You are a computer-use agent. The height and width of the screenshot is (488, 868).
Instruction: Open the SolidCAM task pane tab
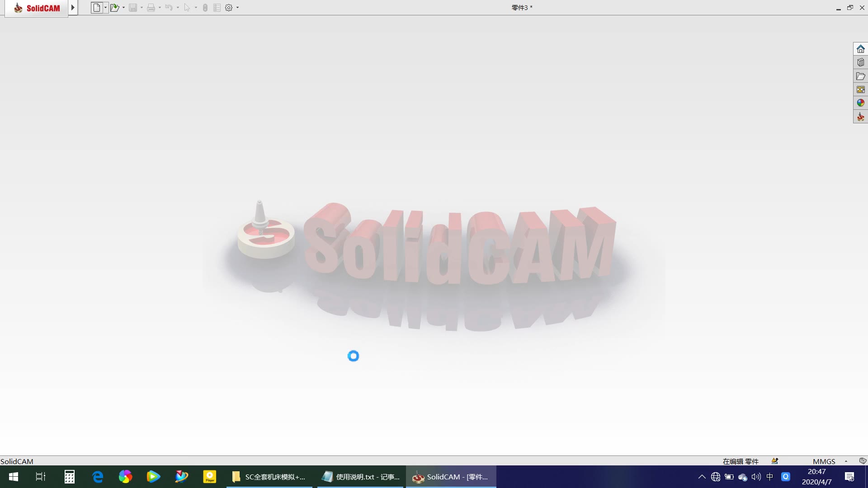[x=860, y=117]
